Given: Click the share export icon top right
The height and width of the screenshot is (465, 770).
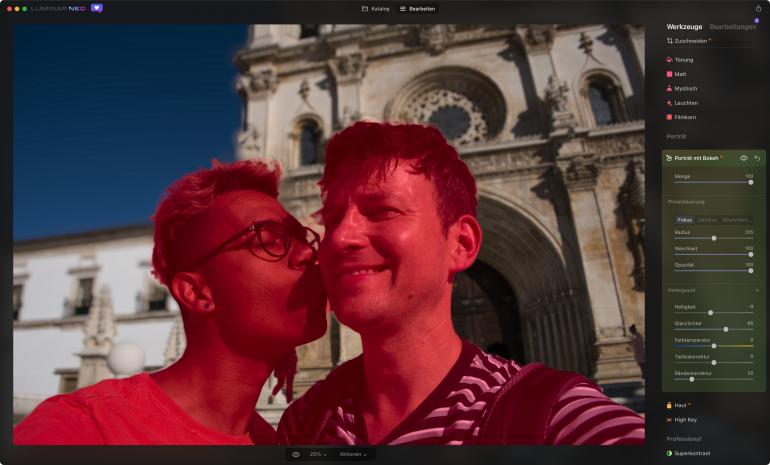Looking at the screenshot, I should (758, 8).
